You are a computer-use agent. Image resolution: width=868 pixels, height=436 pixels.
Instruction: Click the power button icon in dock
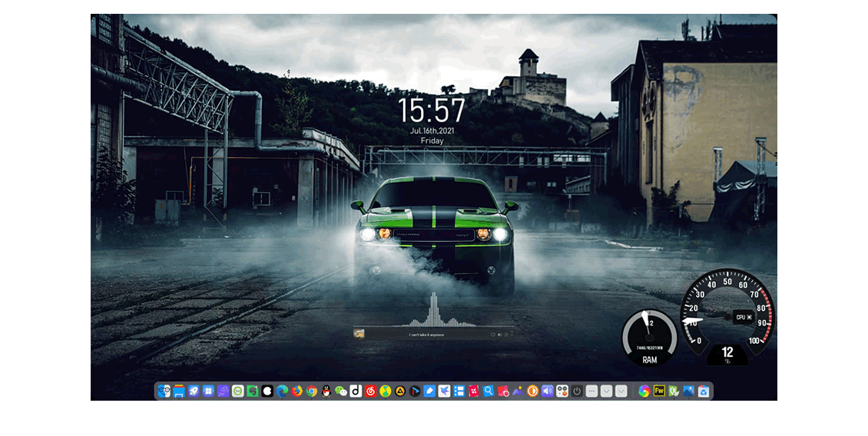coord(577,391)
